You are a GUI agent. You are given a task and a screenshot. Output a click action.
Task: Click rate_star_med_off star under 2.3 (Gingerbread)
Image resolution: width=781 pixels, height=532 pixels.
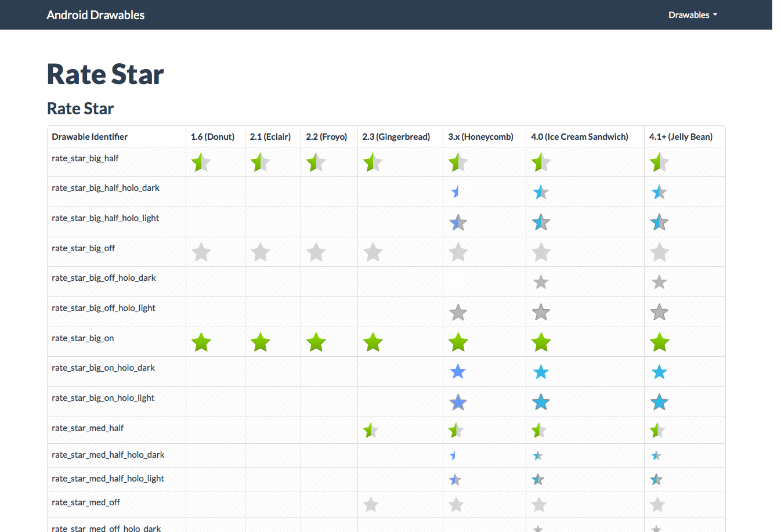tap(371, 505)
